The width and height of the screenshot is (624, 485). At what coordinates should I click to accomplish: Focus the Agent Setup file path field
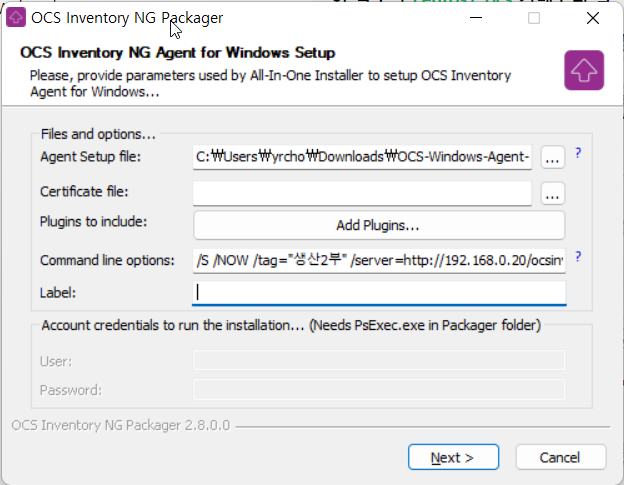click(362, 157)
